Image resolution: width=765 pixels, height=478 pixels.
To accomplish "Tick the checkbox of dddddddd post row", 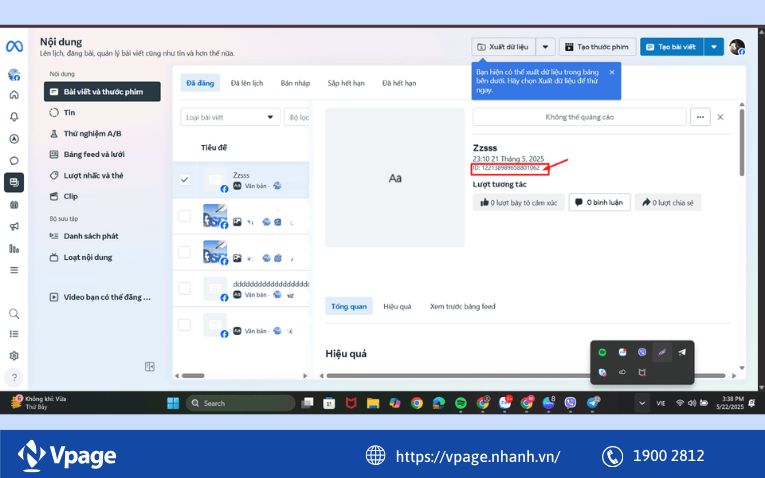I will (184, 288).
